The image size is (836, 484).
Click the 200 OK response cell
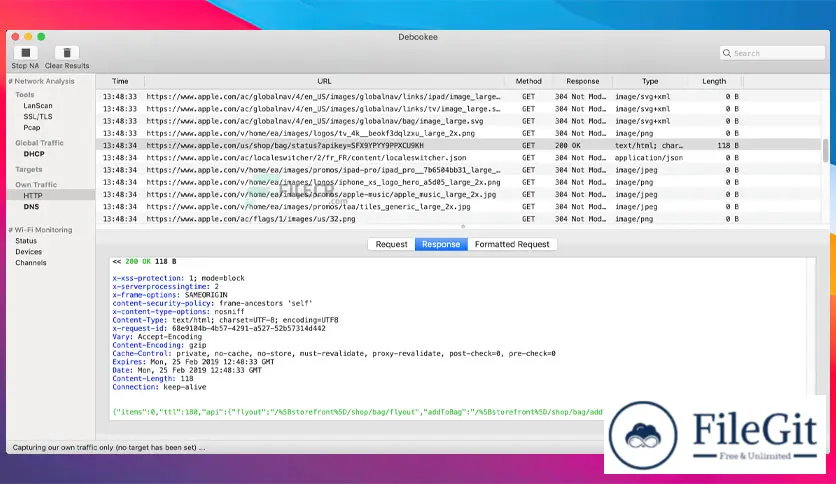pyautogui.click(x=568, y=146)
